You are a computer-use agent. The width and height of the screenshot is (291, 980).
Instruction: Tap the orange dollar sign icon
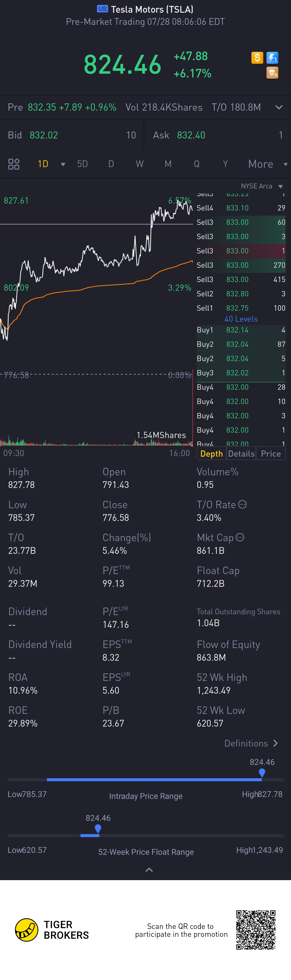(x=257, y=58)
